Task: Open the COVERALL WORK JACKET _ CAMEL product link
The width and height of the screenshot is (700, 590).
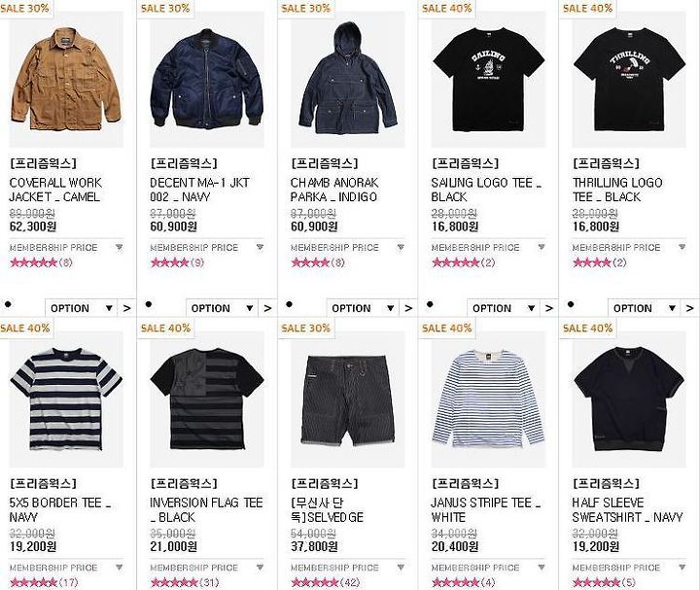Action: pos(55,190)
